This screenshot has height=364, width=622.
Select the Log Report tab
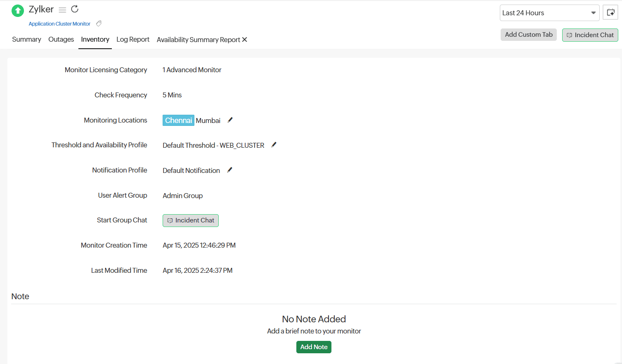point(132,40)
